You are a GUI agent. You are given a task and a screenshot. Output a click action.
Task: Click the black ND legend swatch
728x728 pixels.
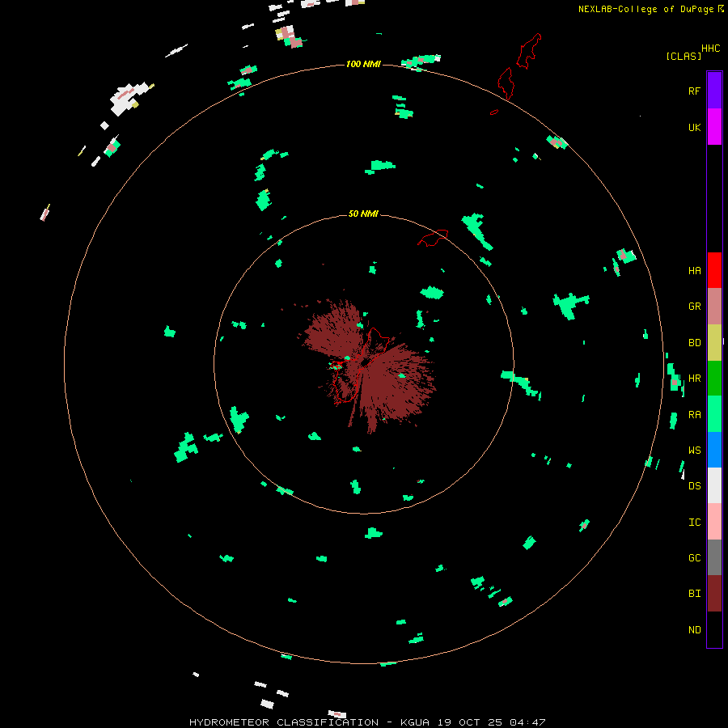tap(714, 629)
